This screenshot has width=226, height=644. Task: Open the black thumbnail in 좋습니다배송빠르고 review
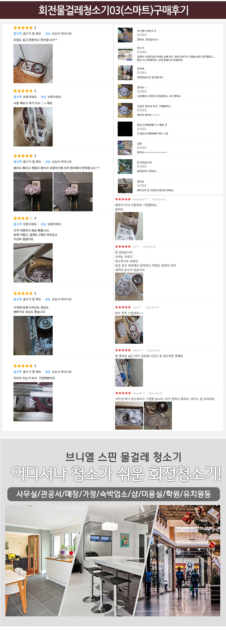tap(125, 129)
